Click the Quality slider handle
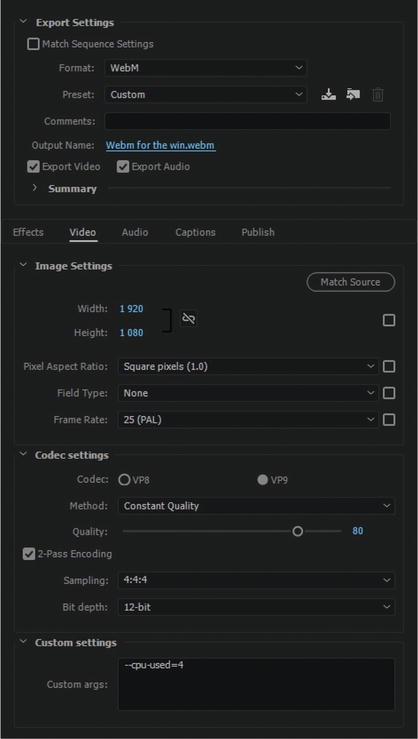This screenshot has height=739, width=418. click(x=297, y=531)
